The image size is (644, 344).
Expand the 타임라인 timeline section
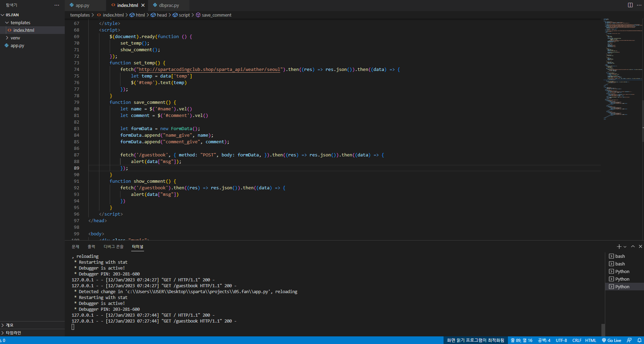coord(32,333)
